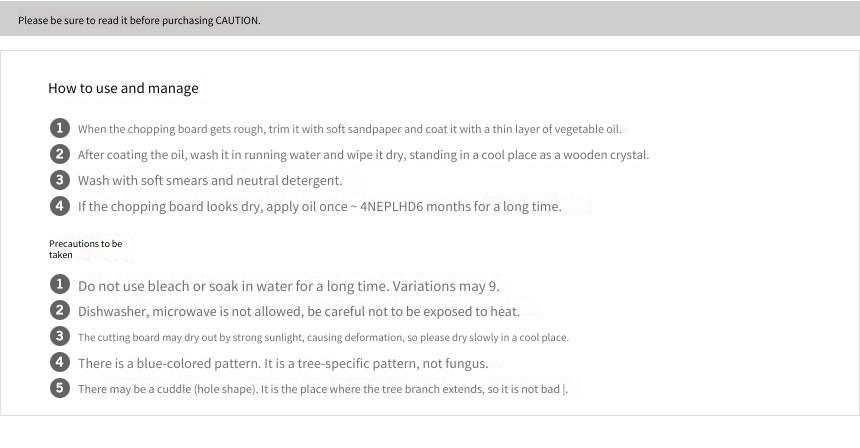Click number 1 icon beside sandpaper instruction
This screenshot has width=860, height=448.
click(x=60, y=128)
